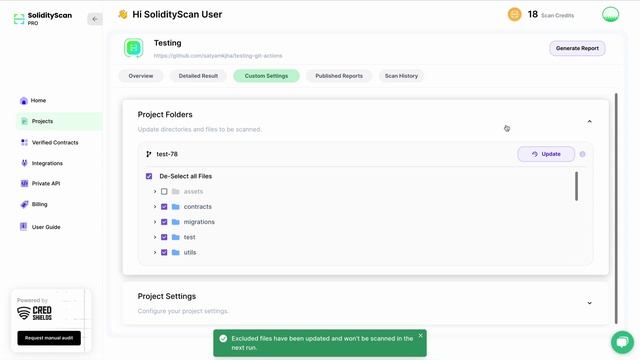Uncheck the migrations folder checkbox
The width and height of the screenshot is (640, 360).
click(x=164, y=222)
